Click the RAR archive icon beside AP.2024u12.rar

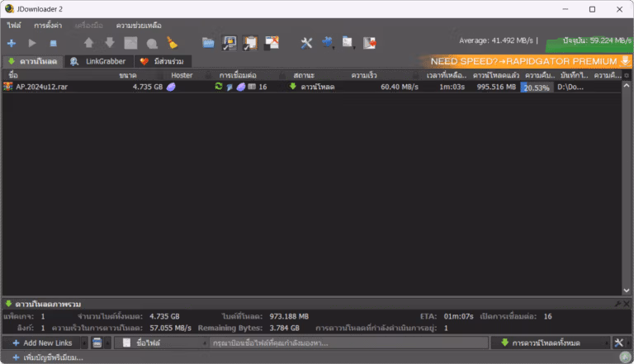[x=7, y=87]
